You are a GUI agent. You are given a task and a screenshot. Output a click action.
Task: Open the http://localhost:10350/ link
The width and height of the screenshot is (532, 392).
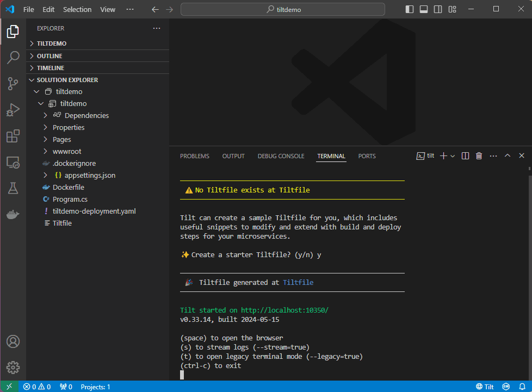tap(284, 310)
